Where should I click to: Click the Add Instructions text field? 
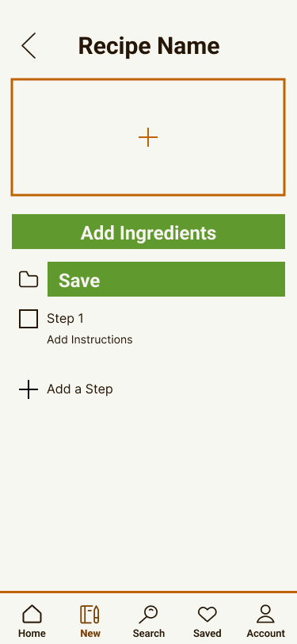tap(89, 339)
